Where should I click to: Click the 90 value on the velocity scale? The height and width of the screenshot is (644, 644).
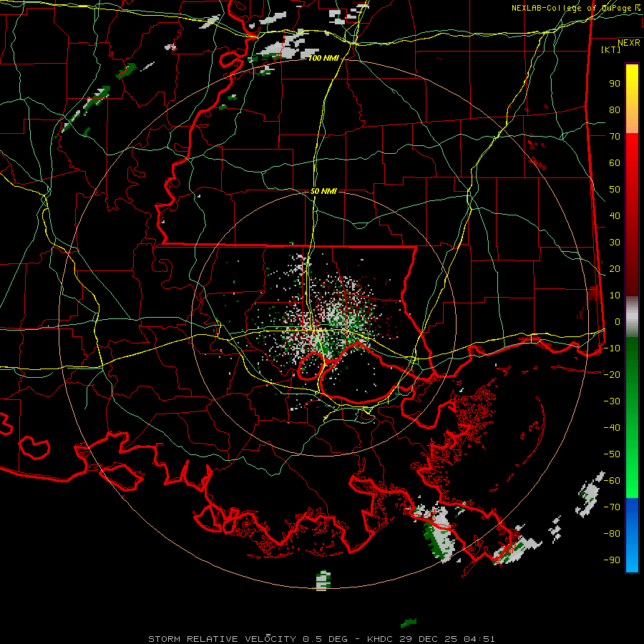(x=615, y=84)
